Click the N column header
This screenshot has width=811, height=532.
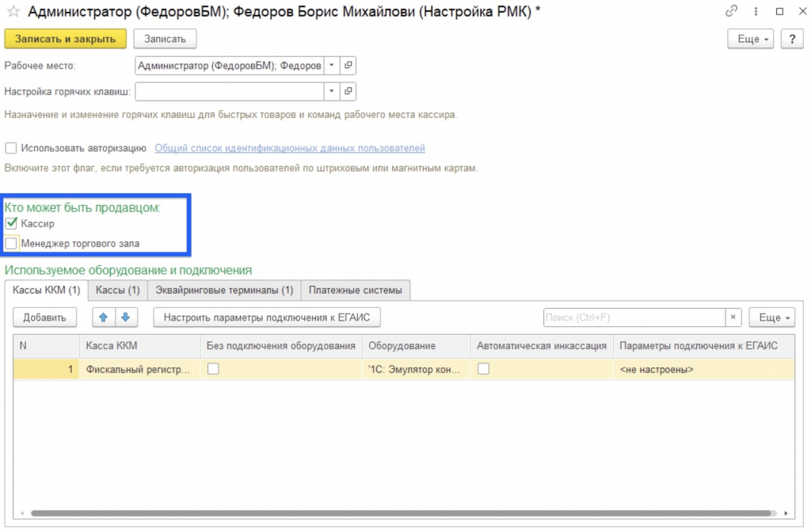coord(46,346)
